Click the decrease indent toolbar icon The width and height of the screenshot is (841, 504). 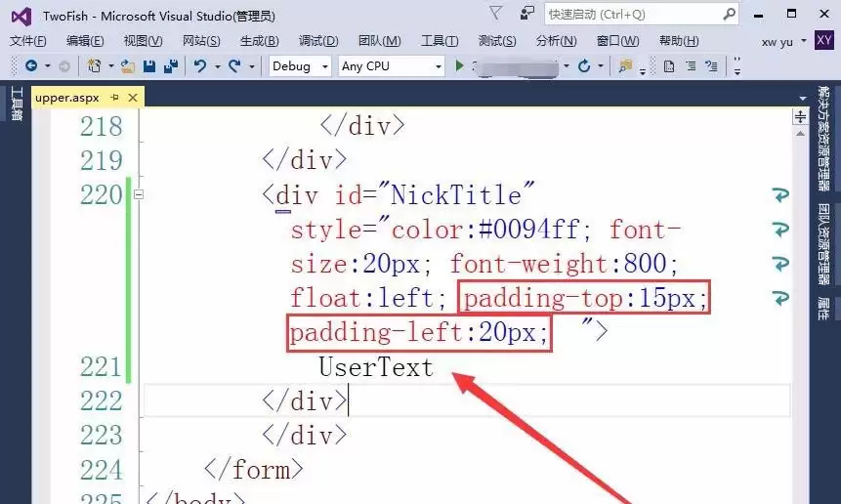(x=691, y=66)
